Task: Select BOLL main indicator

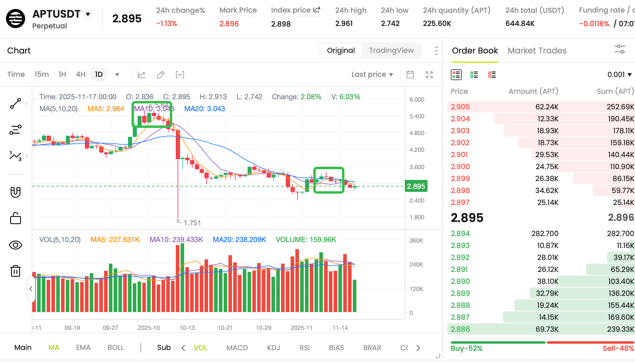Action: coord(116,348)
